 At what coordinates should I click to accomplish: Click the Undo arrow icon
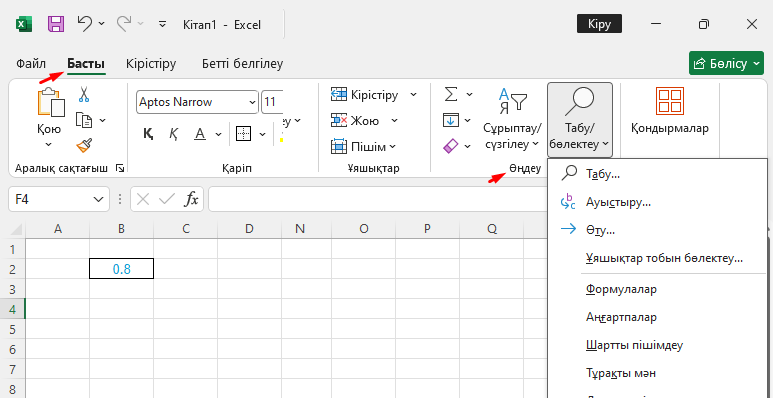(85, 23)
